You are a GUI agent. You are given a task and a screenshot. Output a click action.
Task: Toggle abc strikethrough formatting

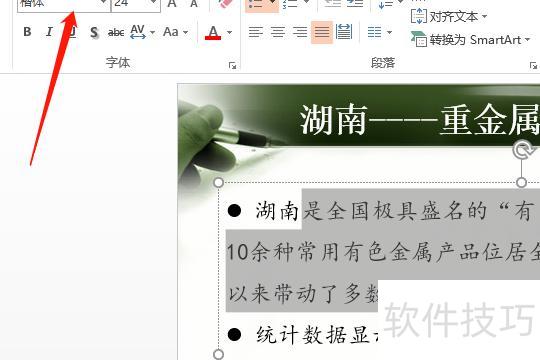point(116,32)
